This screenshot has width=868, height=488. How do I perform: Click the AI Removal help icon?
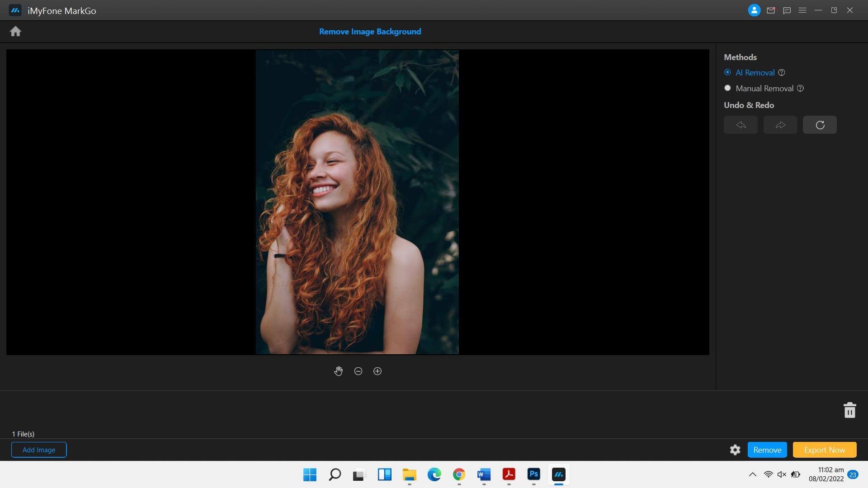pos(782,73)
